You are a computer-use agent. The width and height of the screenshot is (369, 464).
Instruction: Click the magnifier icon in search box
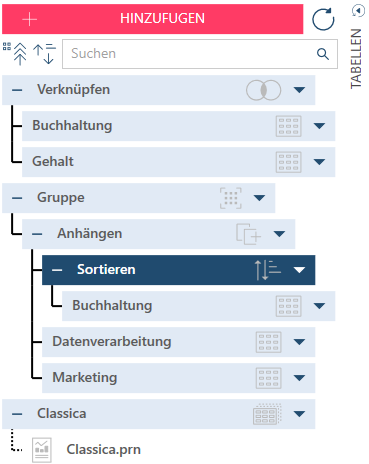[323, 54]
